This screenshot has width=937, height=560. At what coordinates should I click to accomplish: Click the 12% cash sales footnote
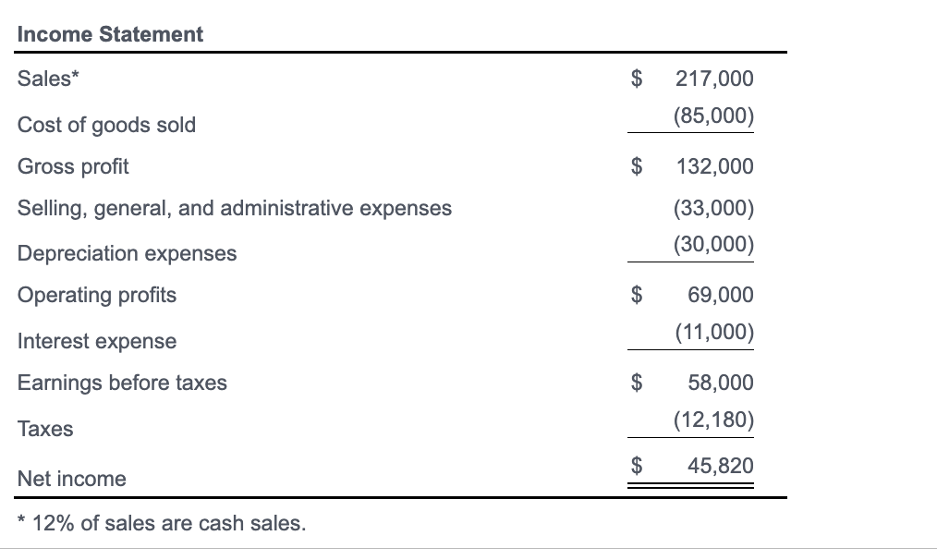[162, 523]
